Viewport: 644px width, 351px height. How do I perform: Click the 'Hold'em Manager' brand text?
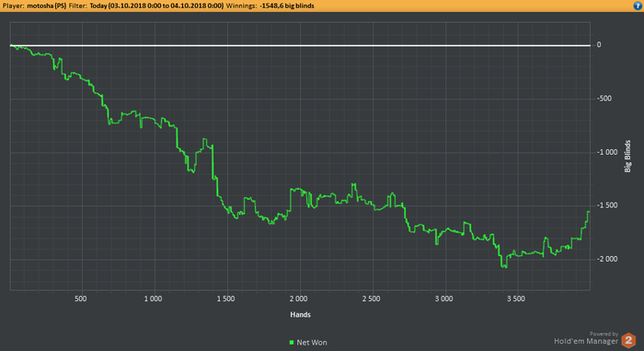click(586, 341)
